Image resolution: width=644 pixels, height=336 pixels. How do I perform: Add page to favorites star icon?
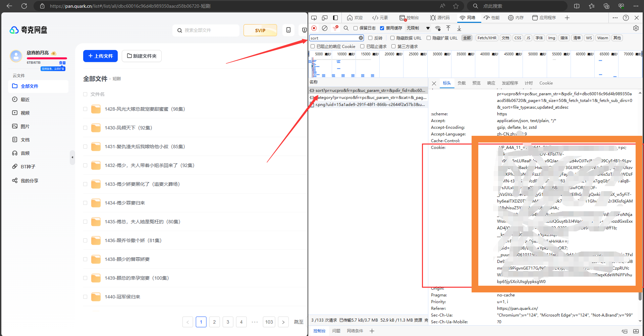[456, 6]
